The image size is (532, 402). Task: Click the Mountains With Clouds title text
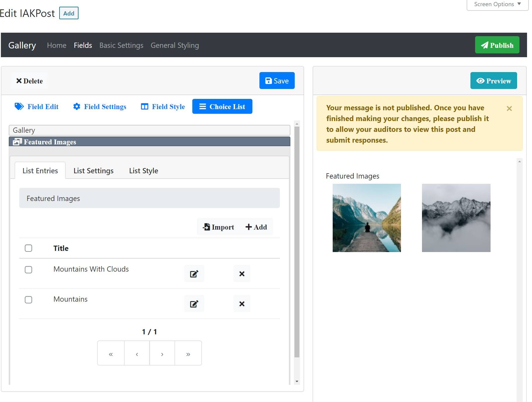[91, 269]
